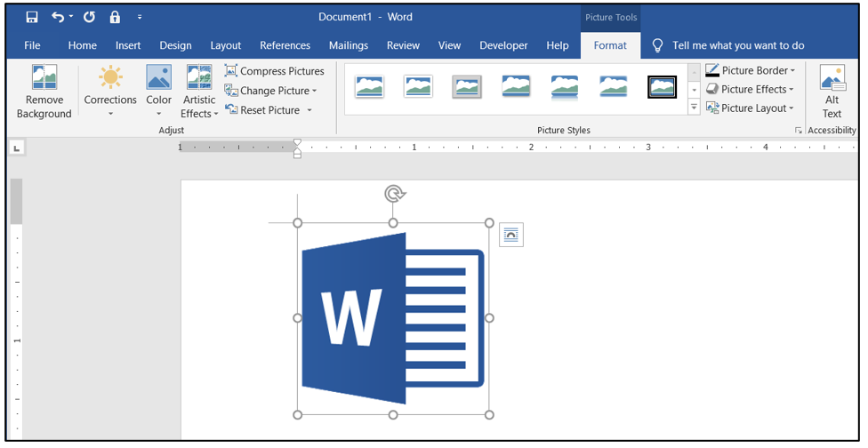Click the picture's bottom-middle sizing handle
Screen dimensions: 868x448
click(393, 415)
